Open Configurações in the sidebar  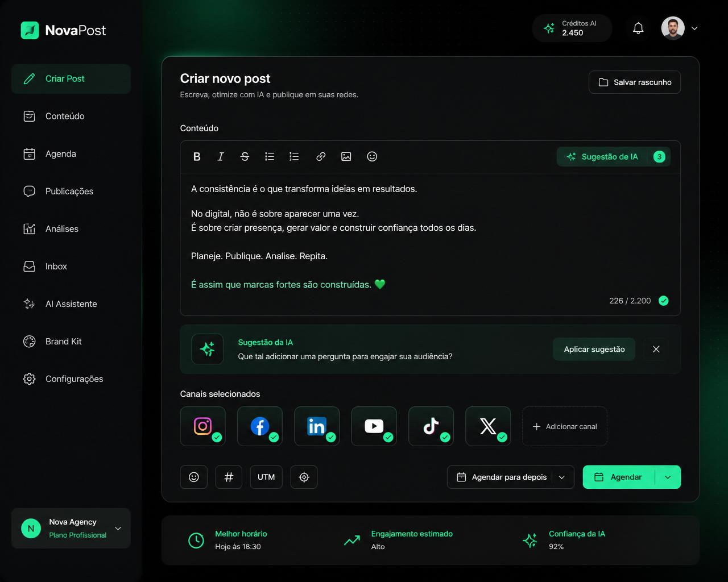pyautogui.click(x=71, y=379)
